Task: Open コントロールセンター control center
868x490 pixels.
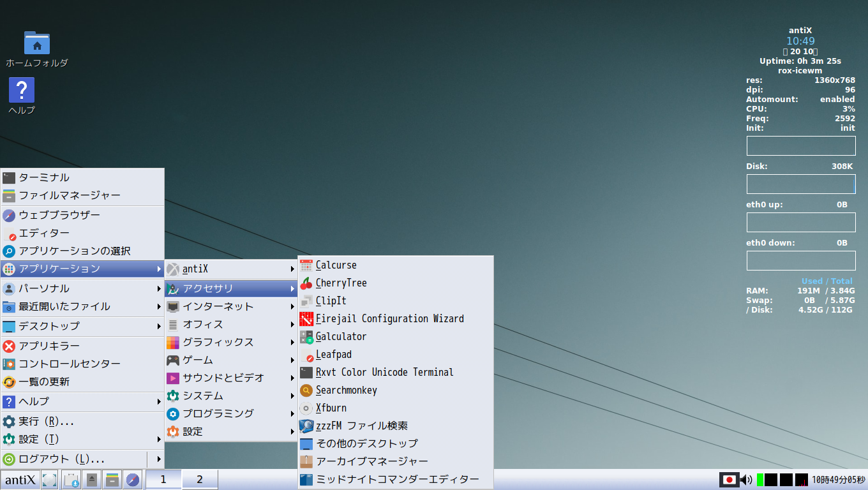Action: coord(82,364)
